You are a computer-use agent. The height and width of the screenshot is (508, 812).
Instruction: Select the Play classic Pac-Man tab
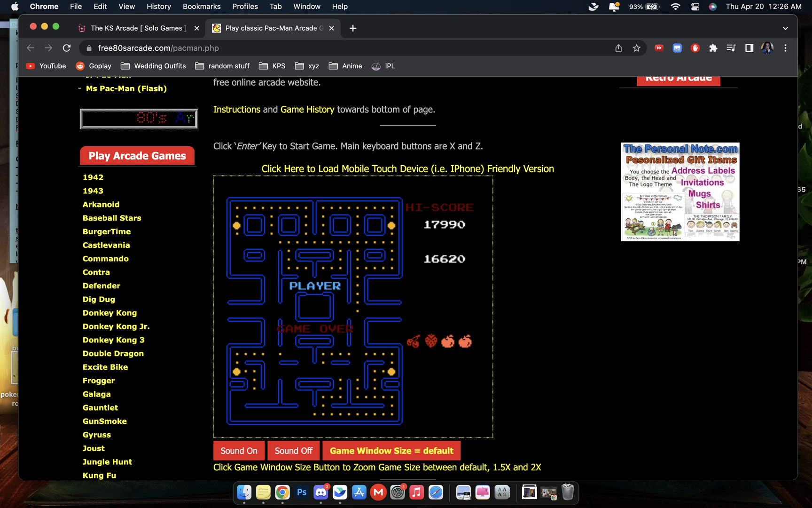[274, 28]
